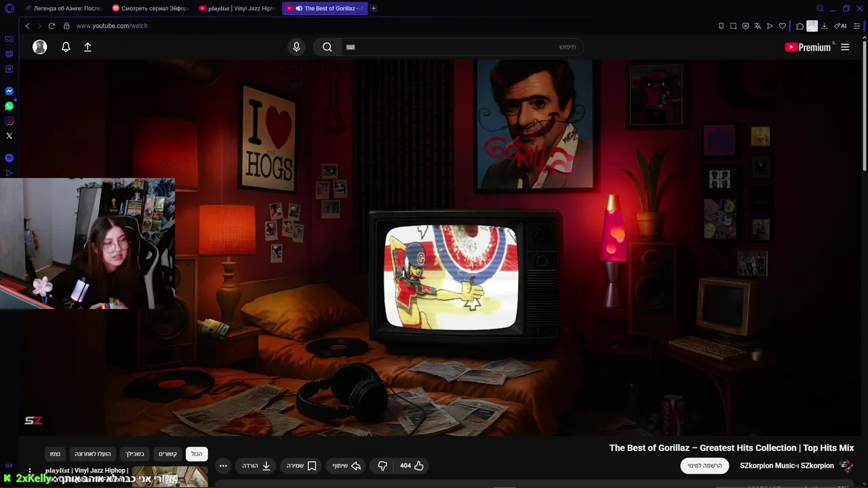Image resolution: width=868 pixels, height=488 pixels.
Task: Open the ad blocker shield icon
Action: [x=745, y=26]
